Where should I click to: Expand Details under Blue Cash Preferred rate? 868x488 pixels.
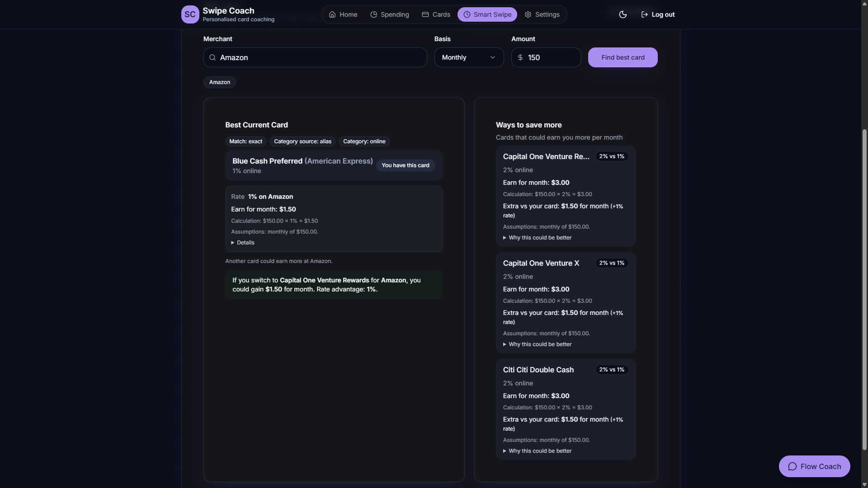[243, 243]
